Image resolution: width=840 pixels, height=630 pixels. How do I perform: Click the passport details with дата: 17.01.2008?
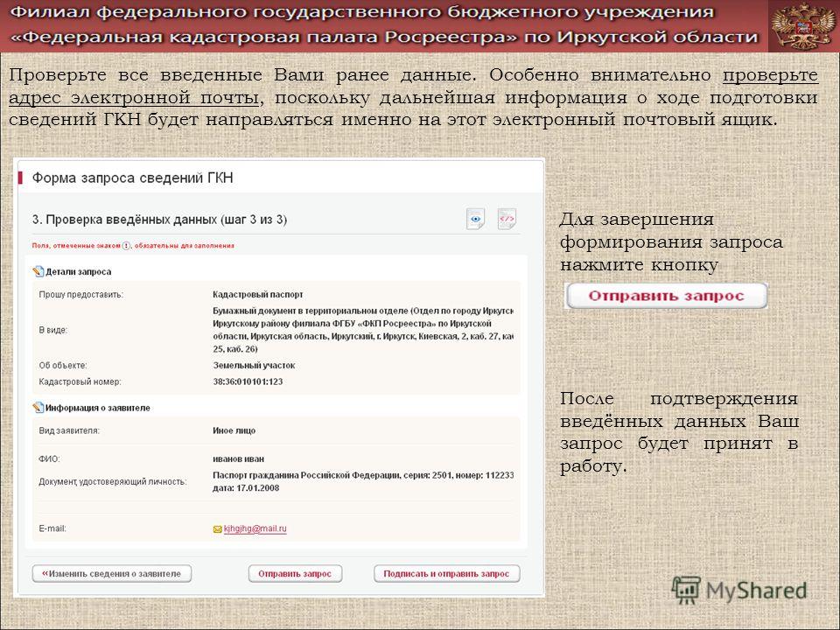coord(363,481)
